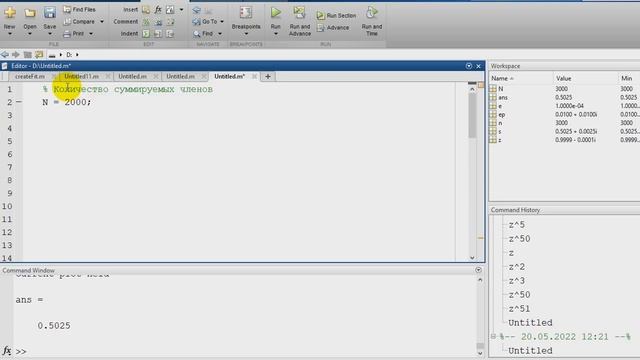640x360 pixels.
Task: Collapse the 20.05.2022 12:21 history group
Action: pos(493,337)
